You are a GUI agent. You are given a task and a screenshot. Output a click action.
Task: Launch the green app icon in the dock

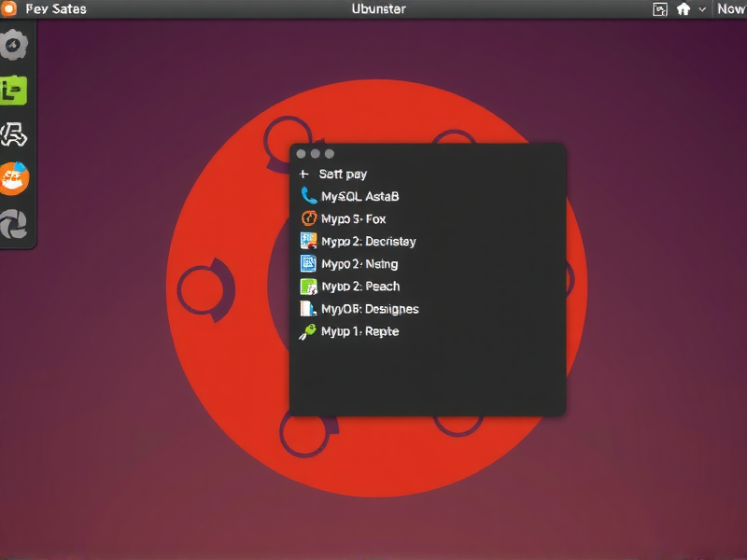click(14, 89)
